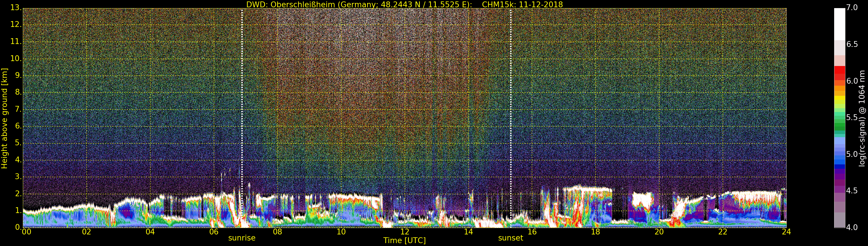Image resolution: width=868 pixels, height=246 pixels.
Task: Click the y-axis tick label '6.'
Action: point(18,126)
